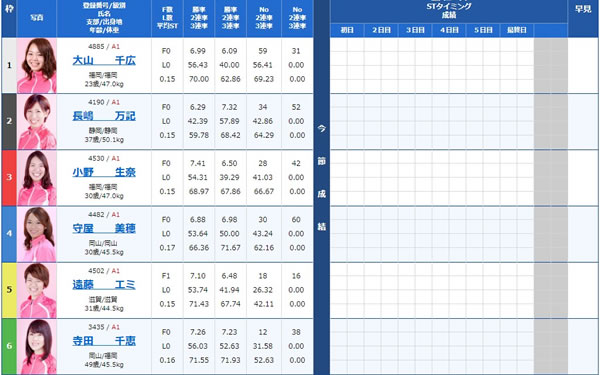Viewport: 600px width, 375px height.
Task: Click photo of racer 寺田 千恵
Action: click(x=37, y=346)
